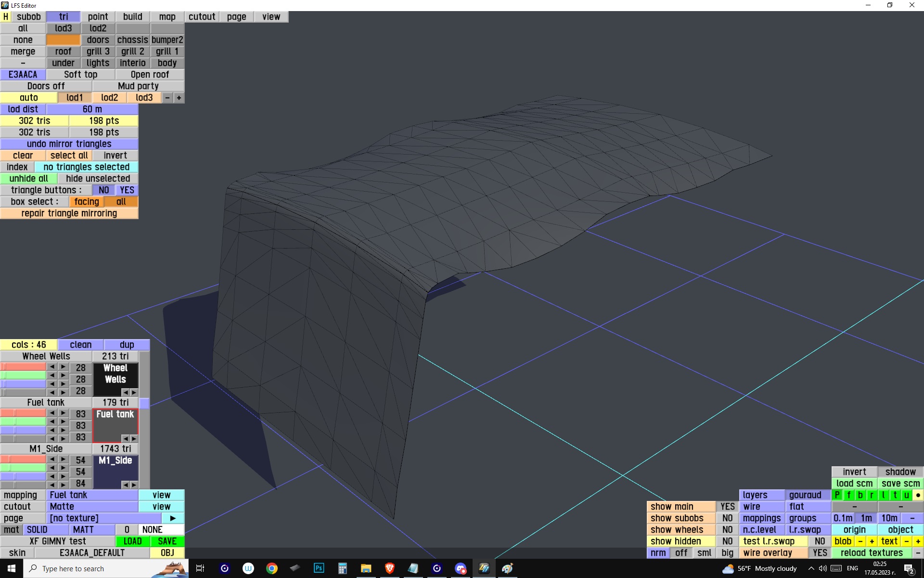924x578 pixels.
Task: Click the right arrow beside the no texture page
Action: click(173, 518)
